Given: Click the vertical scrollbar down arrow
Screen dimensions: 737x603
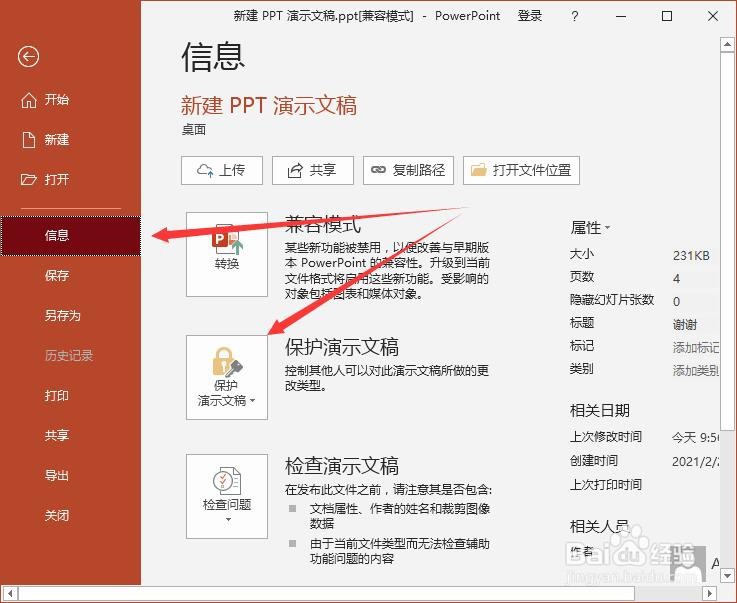Looking at the screenshot, I should point(727,576).
